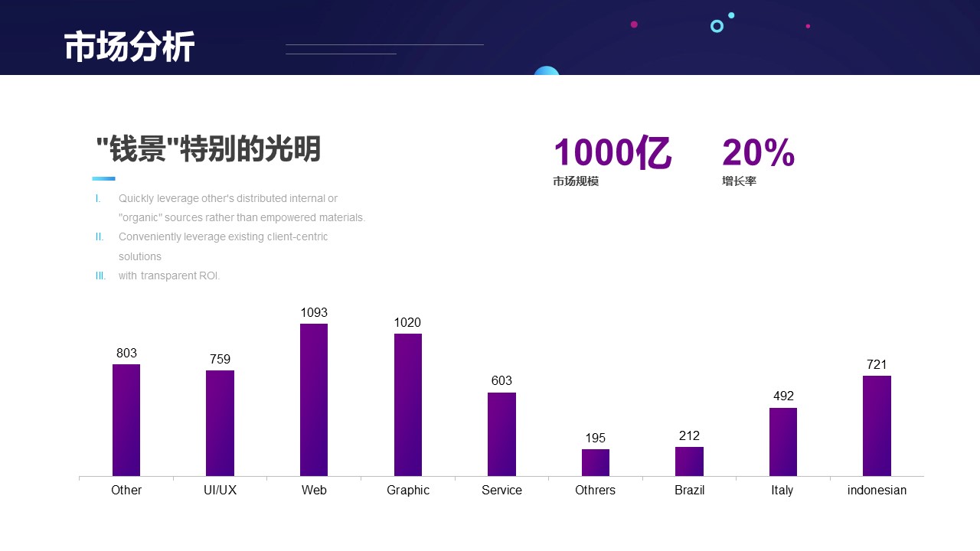Click the Web axis label
The width and height of the screenshot is (980, 551).
(x=314, y=490)
